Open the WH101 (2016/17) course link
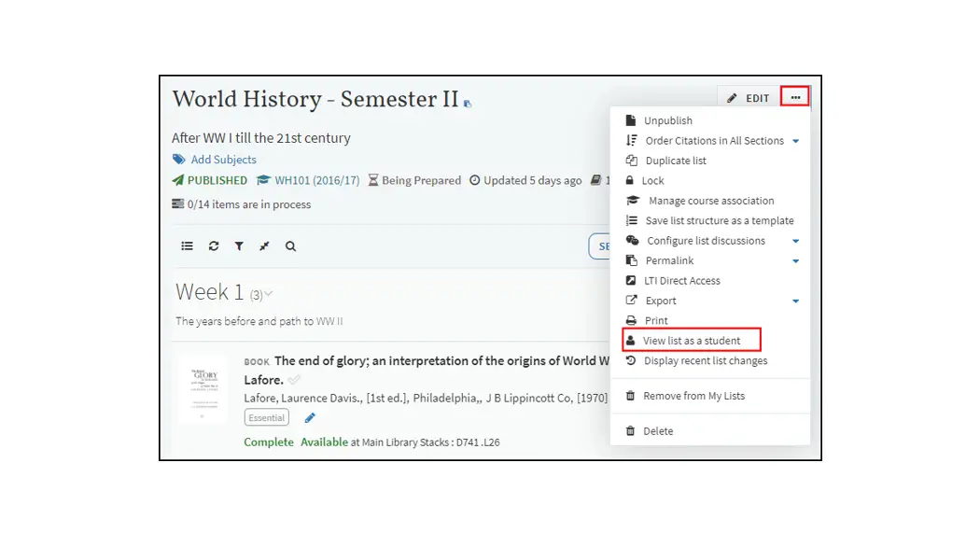Screen dimensions: 980x533 [317, 180]
